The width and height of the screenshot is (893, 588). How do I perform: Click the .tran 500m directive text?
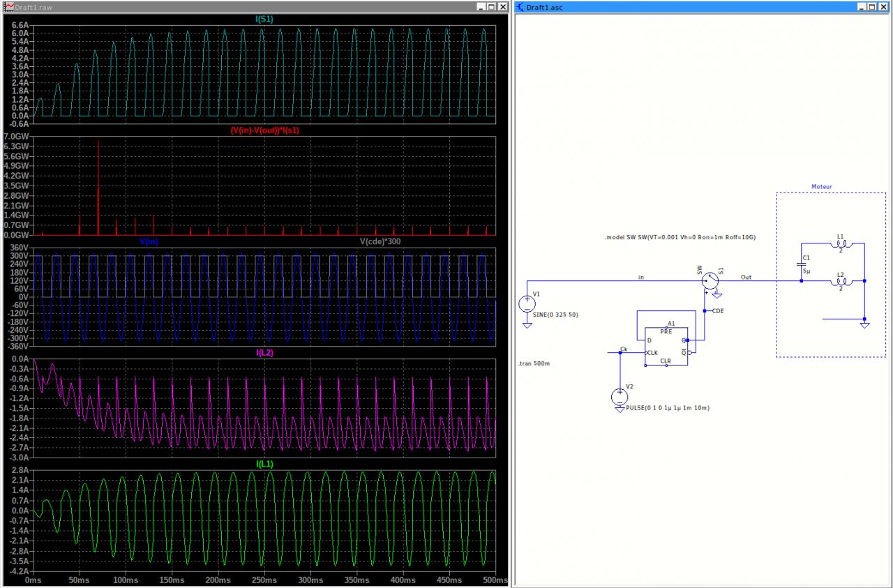point(534,365)
